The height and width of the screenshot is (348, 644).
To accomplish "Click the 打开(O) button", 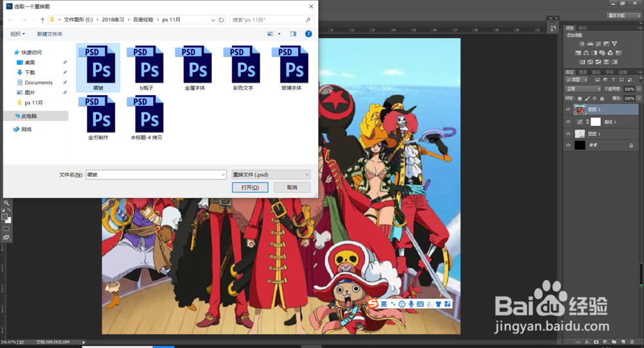I will coord(250,187).
